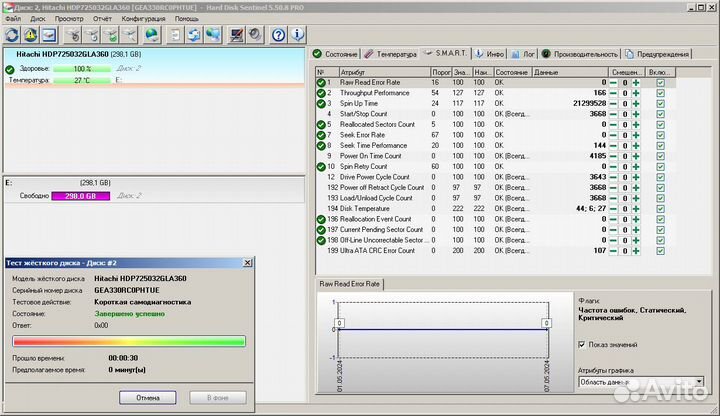The height and width of the screenshot is (416, 720).
Task: Click the blue information 'i' toolbar icon
Action: pyautogui.click(x=296, y=34)
